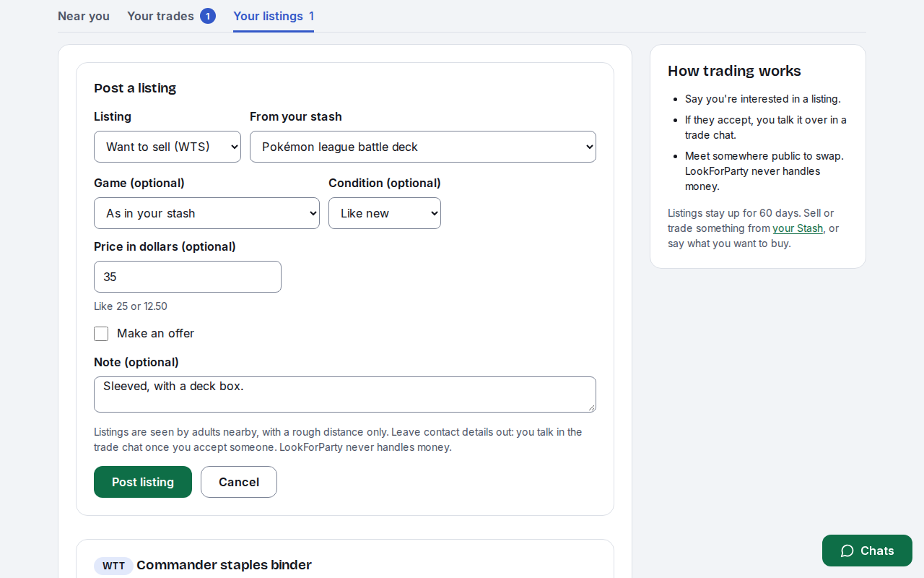Tick the Make an offer checkbox

tap(101, 334)
